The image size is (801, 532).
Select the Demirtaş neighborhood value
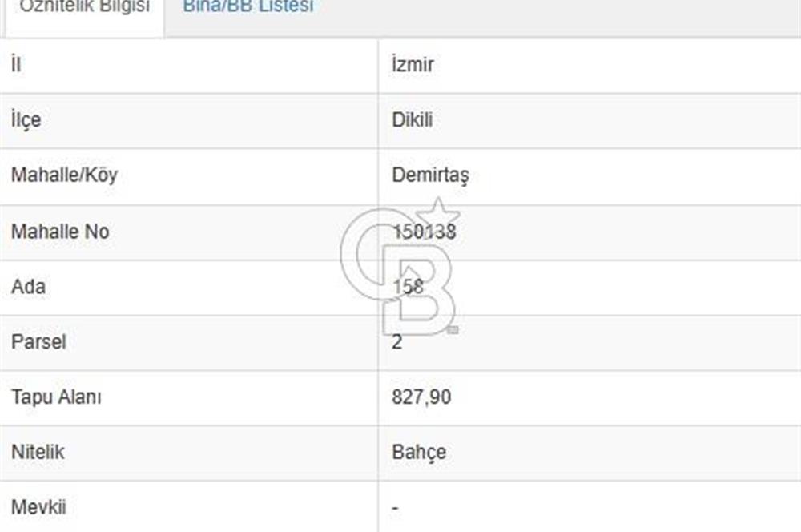tap(430, 175)
